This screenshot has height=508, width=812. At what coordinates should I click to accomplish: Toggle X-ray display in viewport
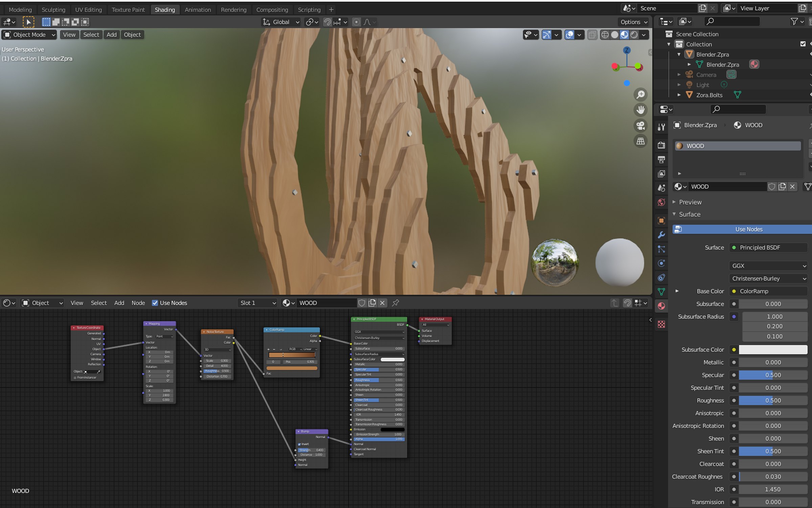point(592,35)
